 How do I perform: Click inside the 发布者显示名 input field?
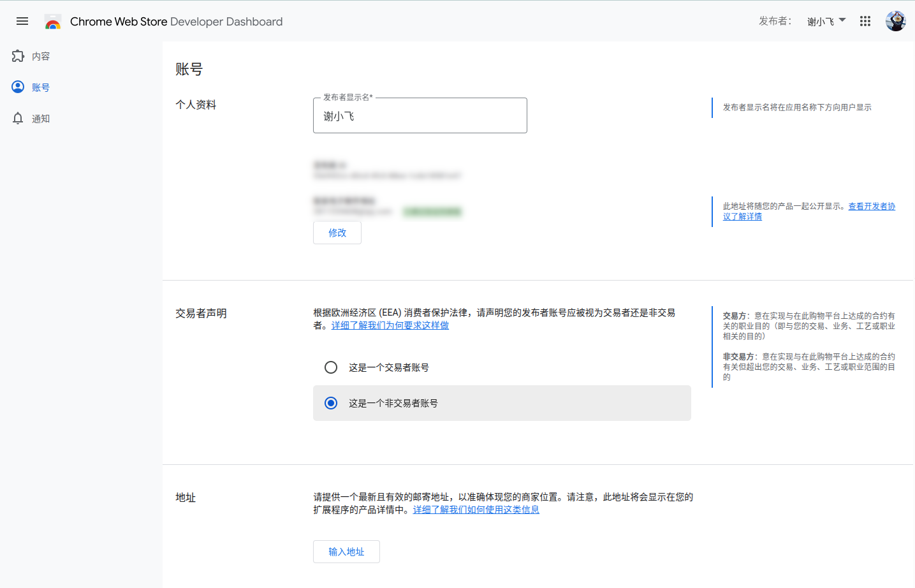point(420,115)
